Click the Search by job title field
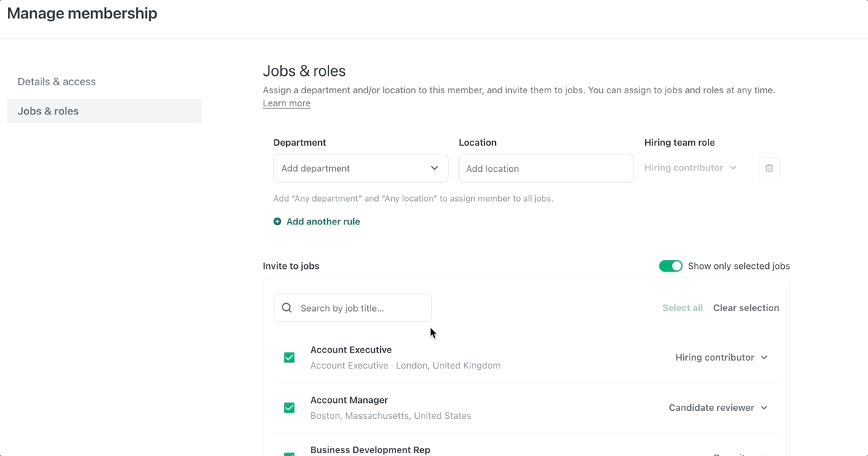868x456 pixels. click(x=360, y=308)
